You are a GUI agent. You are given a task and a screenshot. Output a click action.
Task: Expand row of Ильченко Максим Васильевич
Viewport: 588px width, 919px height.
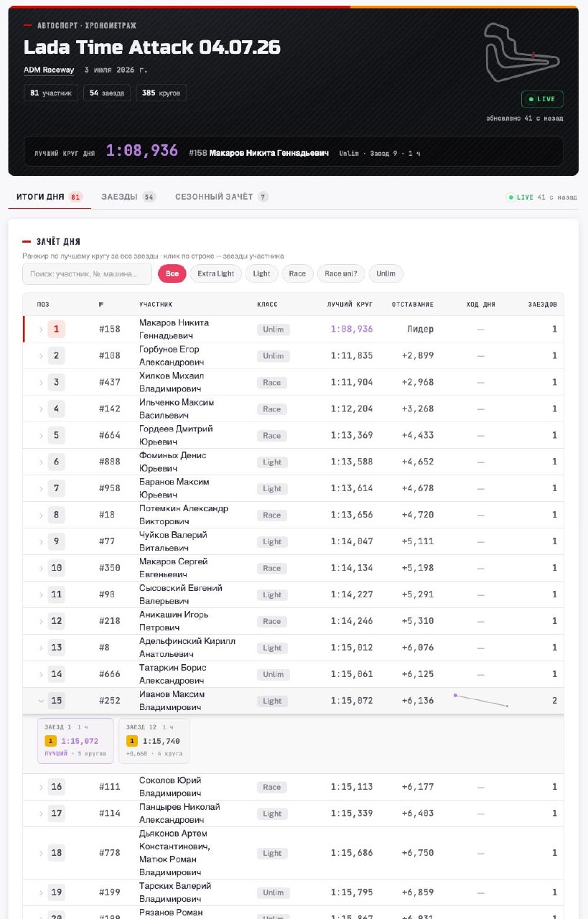[x=41, y=409]
